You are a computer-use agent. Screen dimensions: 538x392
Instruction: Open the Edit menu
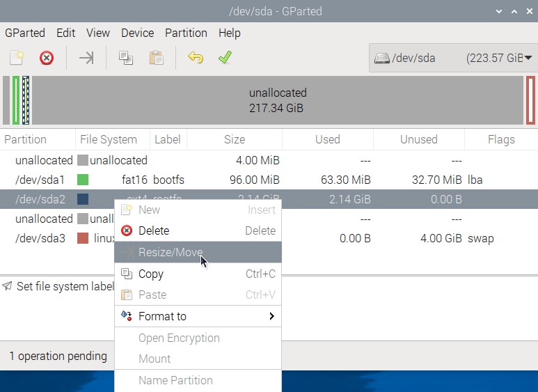click(65, 33)
